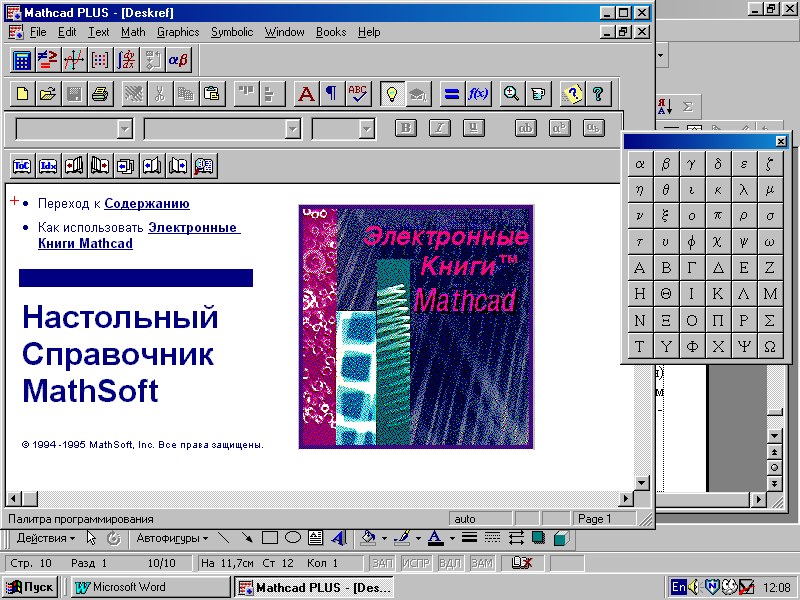Toggle superscript formatting

click(x=560, y=128)
